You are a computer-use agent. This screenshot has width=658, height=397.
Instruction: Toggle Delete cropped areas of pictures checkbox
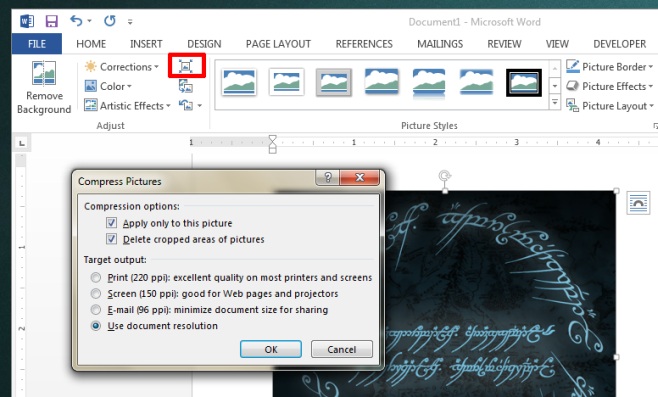[111, 239]
